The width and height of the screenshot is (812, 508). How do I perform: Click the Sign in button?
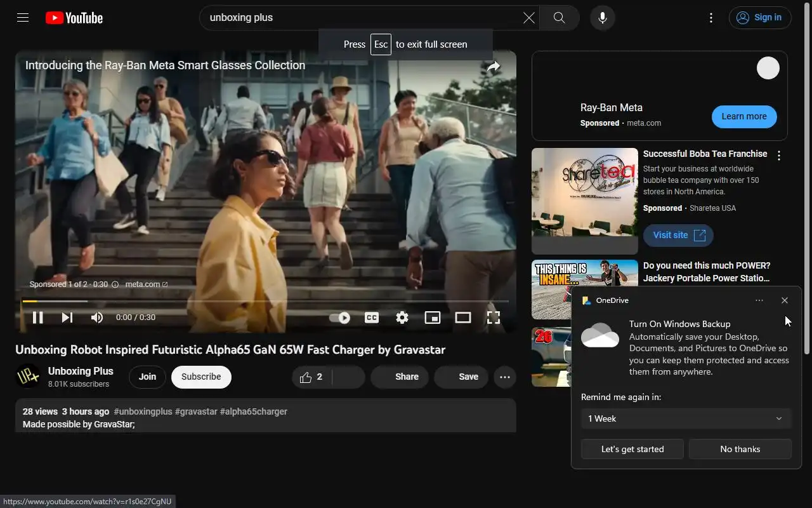tap(760, 18)
